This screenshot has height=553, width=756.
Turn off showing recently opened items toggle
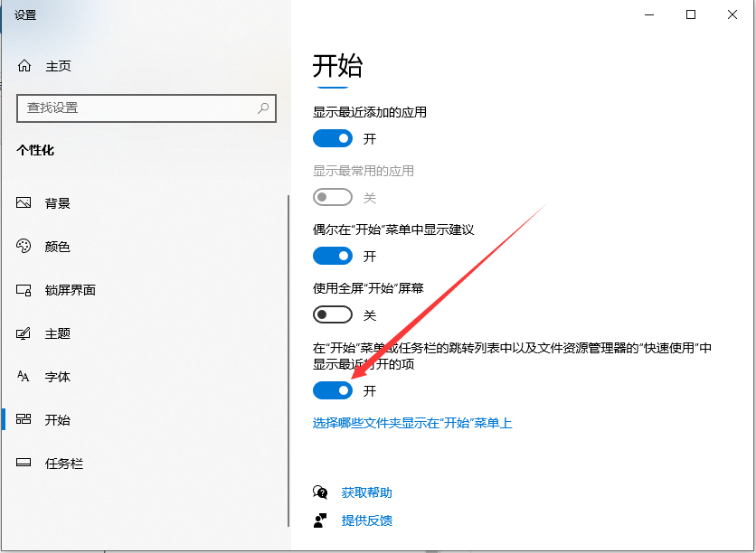[332, 390]
